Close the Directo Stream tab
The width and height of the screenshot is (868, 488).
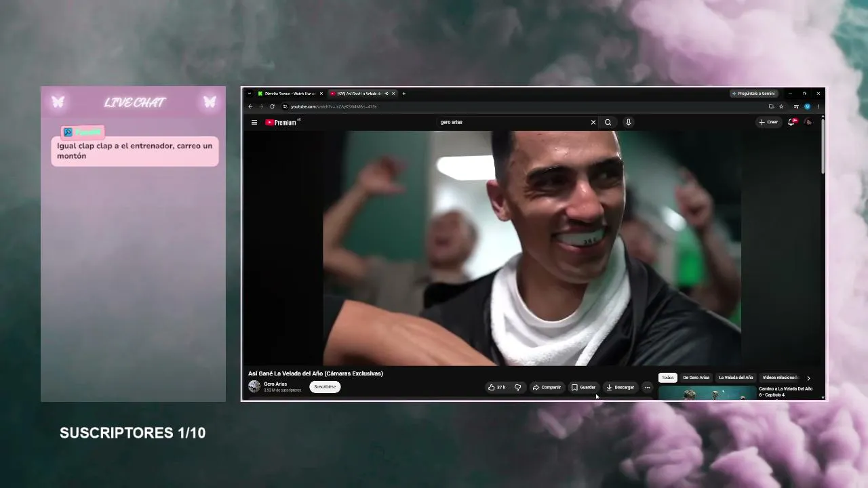click(321, 94)
